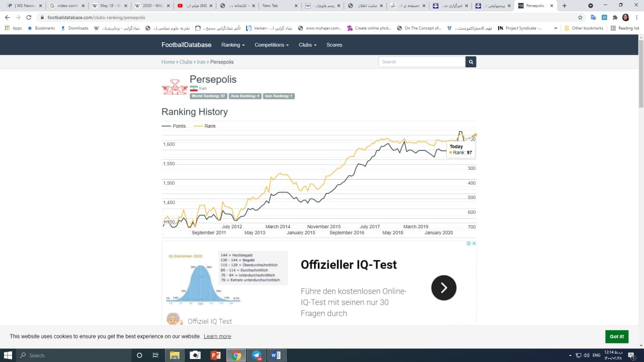Open Chrome's tab search dropdown
The image size is (644, 362).
pyautogui.click(x=591, y=6)
